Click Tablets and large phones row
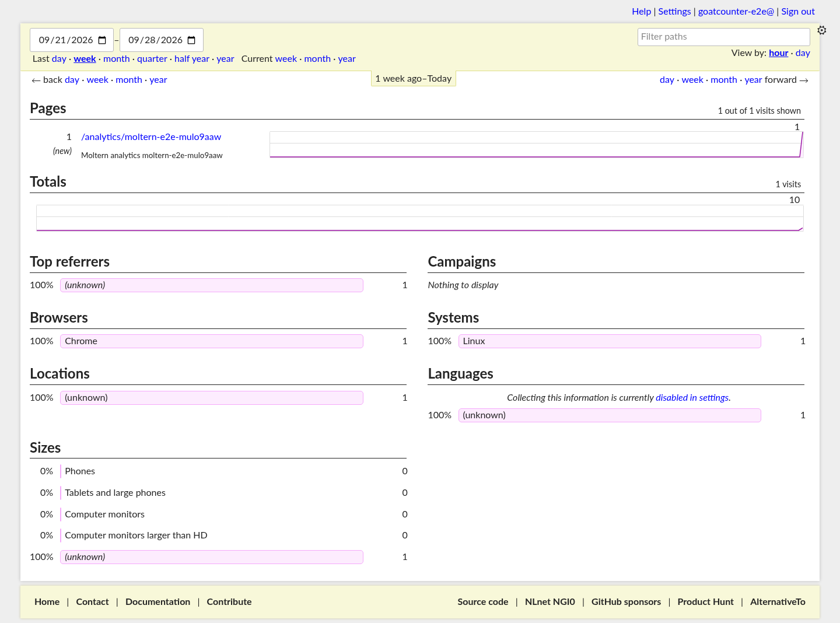840x623 pixels. (x=218, y=493)
